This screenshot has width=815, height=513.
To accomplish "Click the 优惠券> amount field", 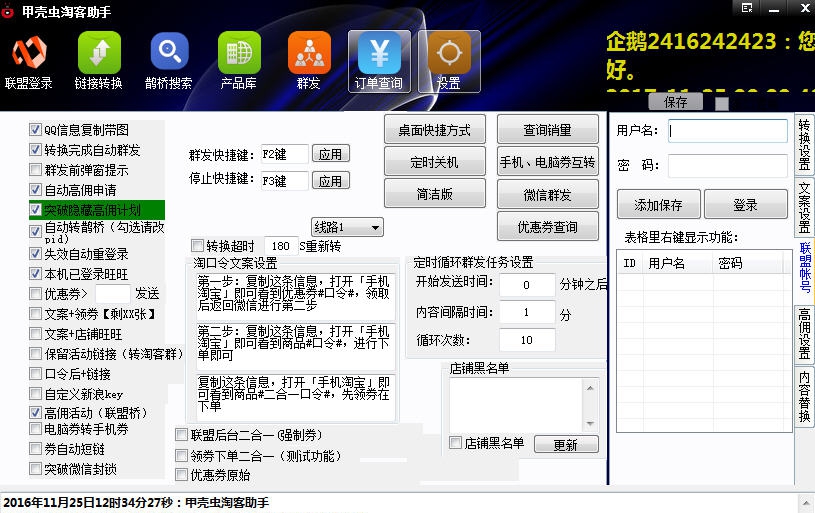I will [x=113, y=294].
